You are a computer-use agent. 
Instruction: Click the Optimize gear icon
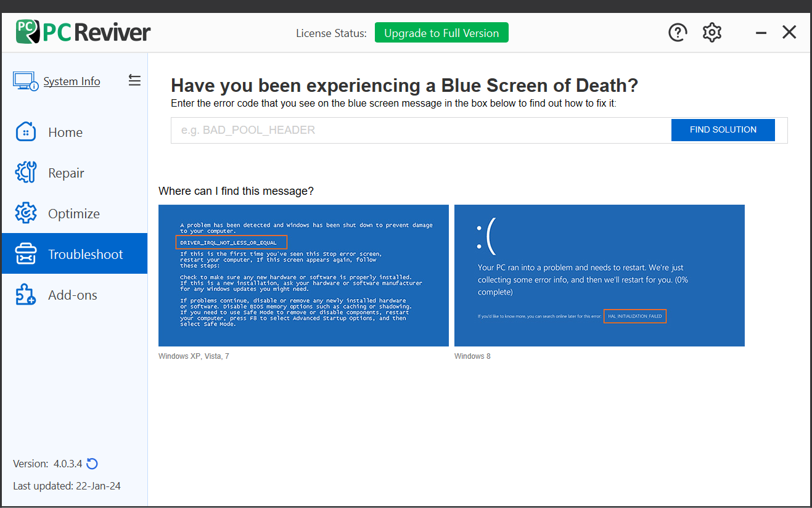[x=26, y=213]
